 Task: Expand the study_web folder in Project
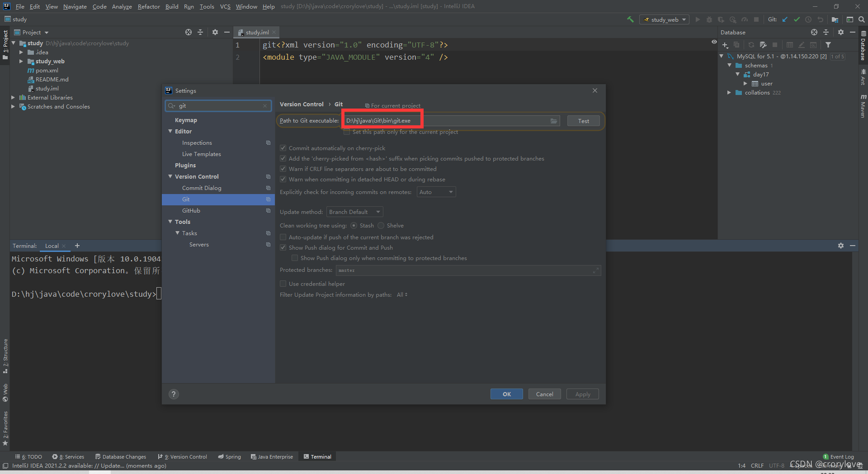point(21,61)
